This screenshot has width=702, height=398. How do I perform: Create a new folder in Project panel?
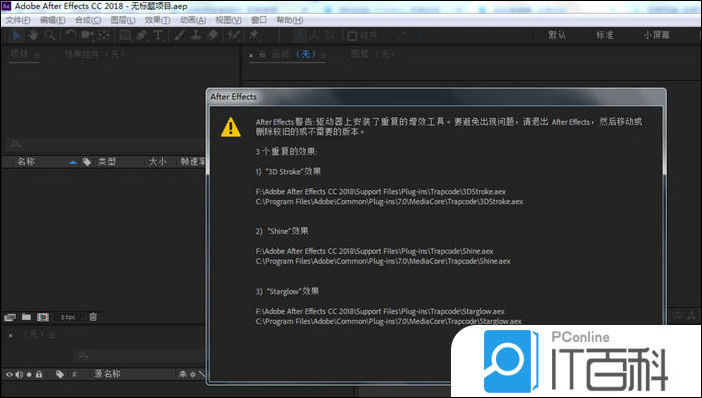pos(26,317)
